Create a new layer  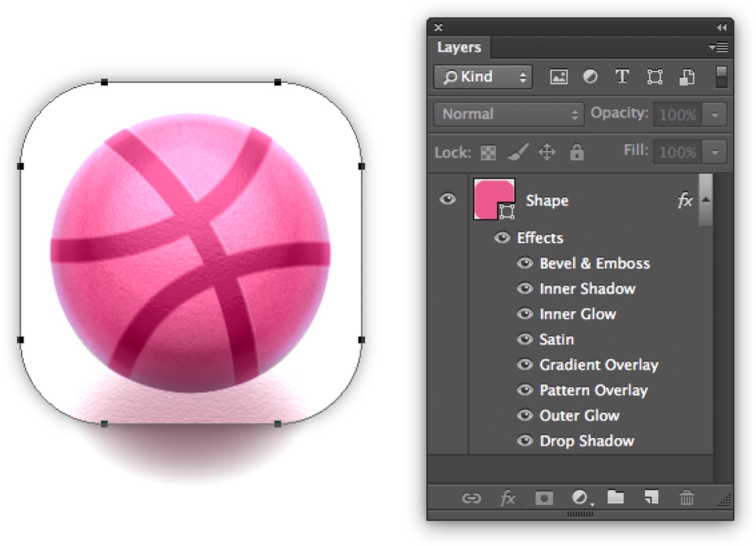tap(651, 497)
